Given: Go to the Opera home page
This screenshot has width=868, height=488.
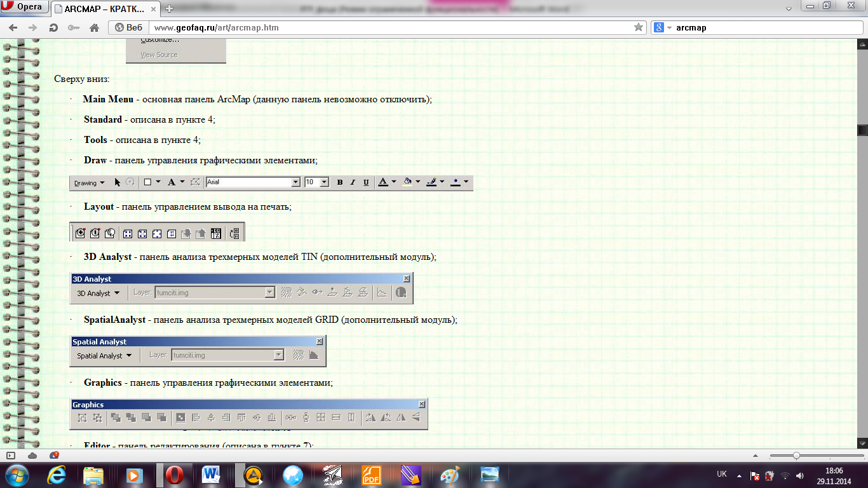Looking at the screenshot, I should point(94,27).
